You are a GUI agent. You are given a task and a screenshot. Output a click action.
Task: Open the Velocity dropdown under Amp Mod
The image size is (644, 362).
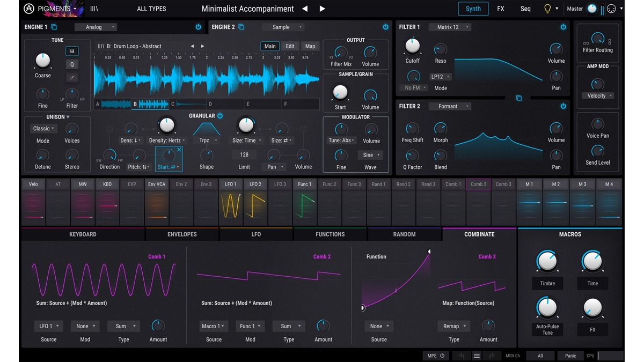[x=598, y=95]
